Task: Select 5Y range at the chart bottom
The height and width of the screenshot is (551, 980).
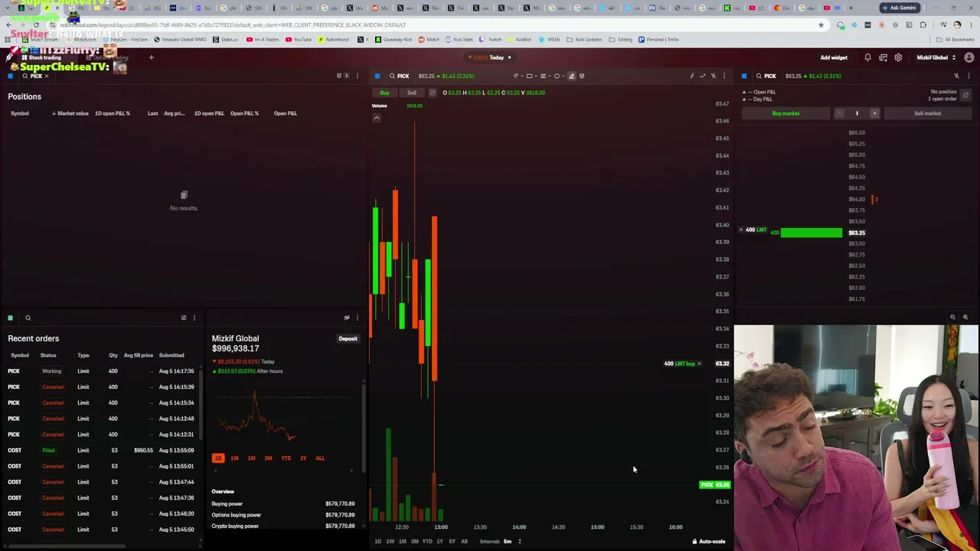Action: 452,542
